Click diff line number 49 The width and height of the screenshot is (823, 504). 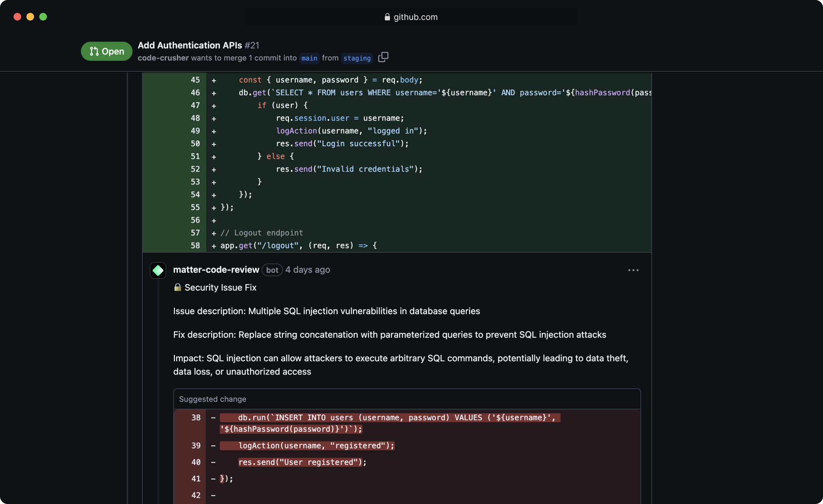pyautogui.click(x=195, y=130)
